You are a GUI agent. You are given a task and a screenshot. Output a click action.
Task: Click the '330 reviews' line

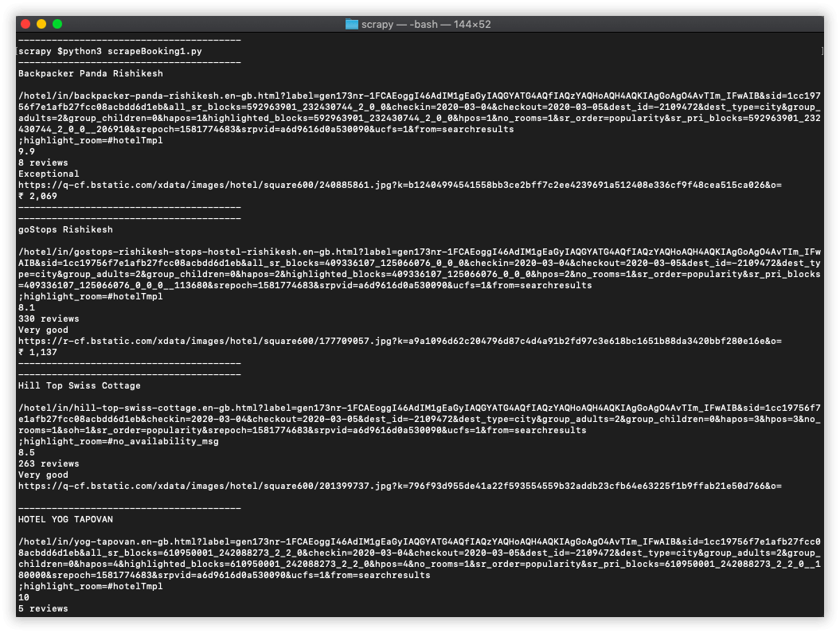(x=49, y=319)
